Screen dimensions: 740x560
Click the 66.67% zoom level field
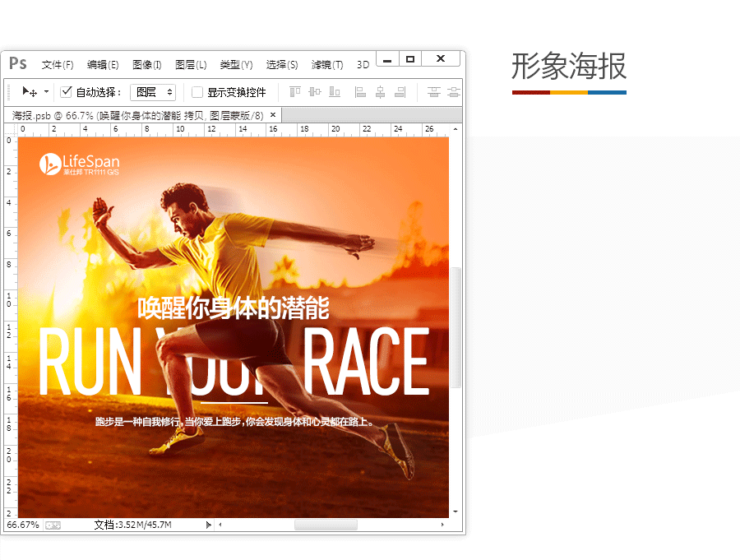click(x=23, y=525)
